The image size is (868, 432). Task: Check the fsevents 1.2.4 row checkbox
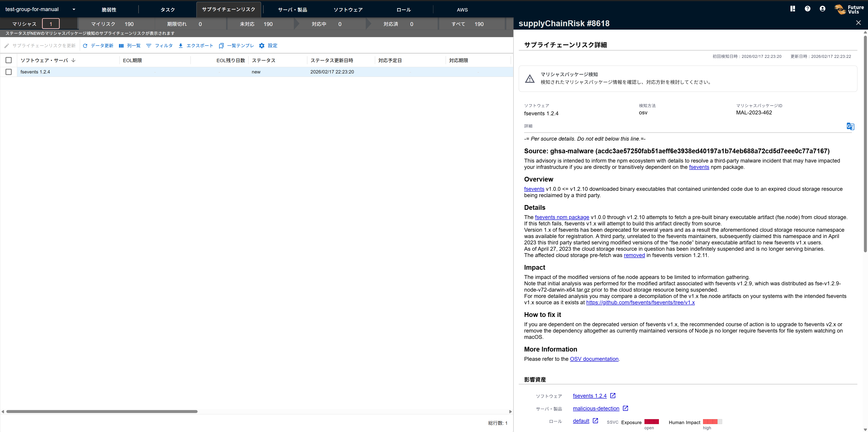[9, 72]
